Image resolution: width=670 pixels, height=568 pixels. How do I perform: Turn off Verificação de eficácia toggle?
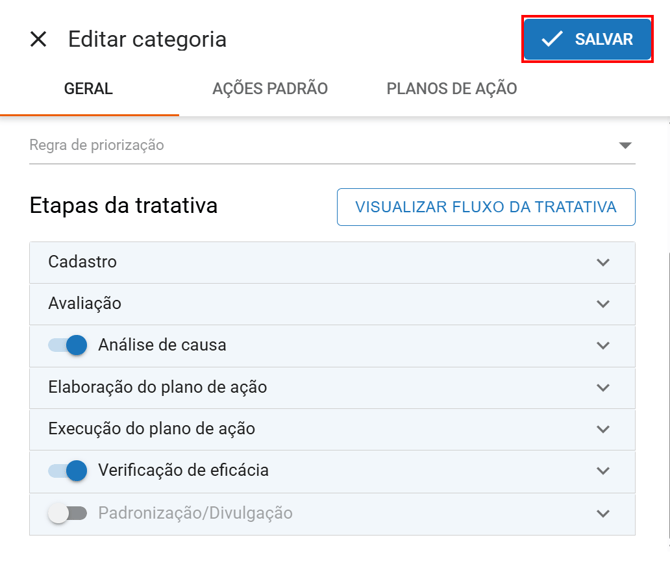click(x=68, y=470)
